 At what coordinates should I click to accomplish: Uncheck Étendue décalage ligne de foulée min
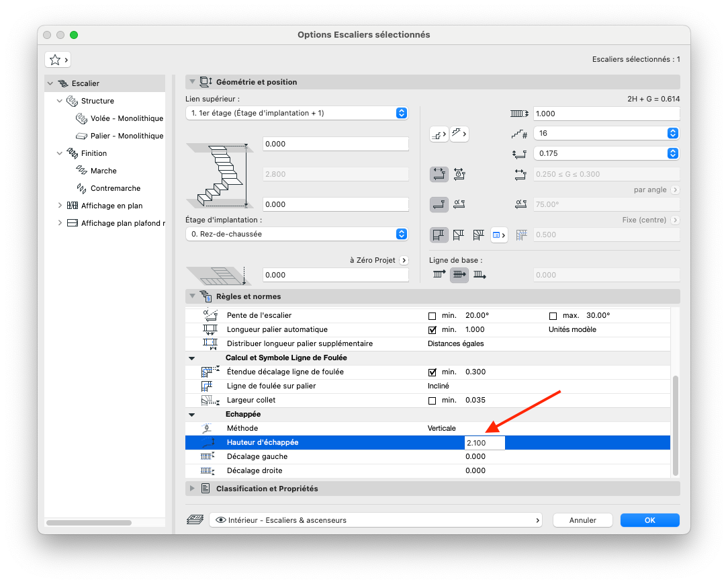pos(432,372)
